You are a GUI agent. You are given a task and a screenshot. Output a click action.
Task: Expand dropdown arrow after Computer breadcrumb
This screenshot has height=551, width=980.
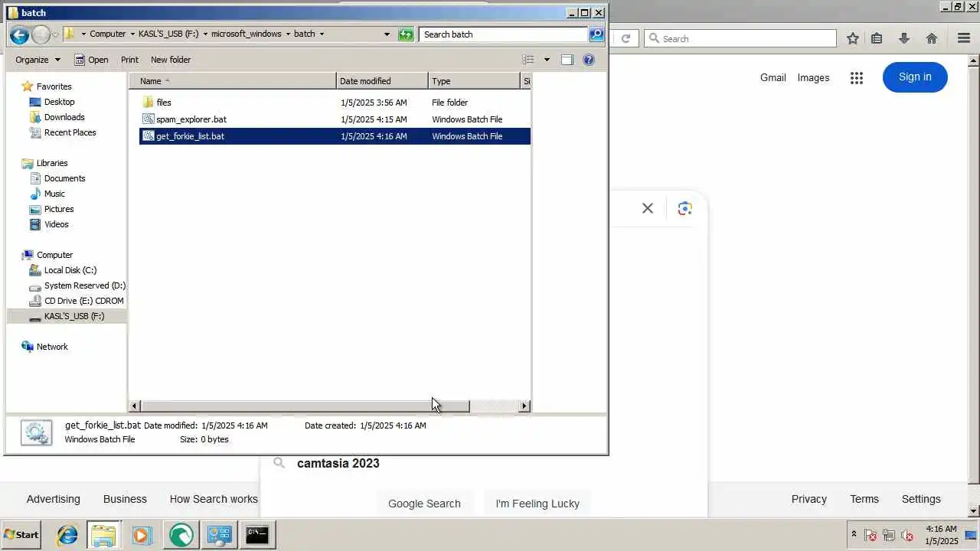(132, 34)
